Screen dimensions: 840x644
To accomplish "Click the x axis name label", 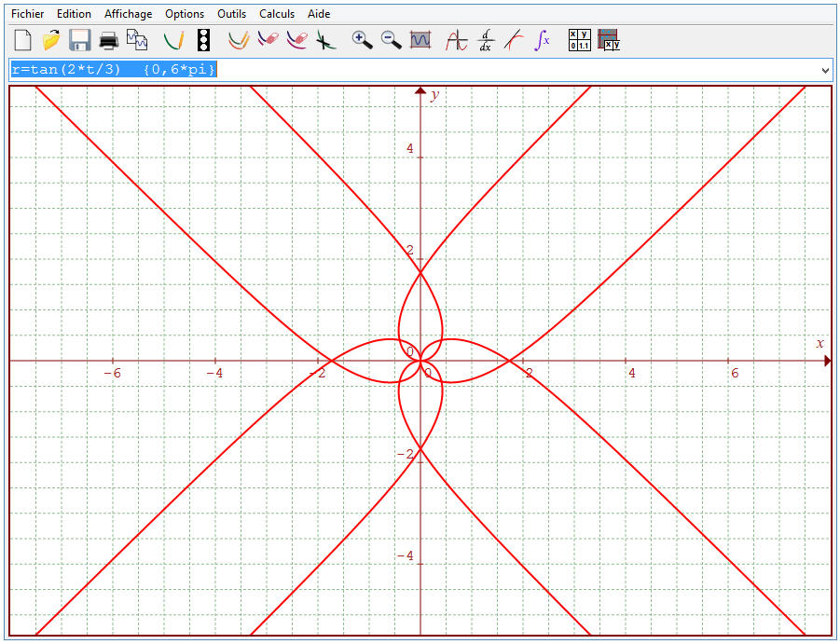I will point(820,343).
